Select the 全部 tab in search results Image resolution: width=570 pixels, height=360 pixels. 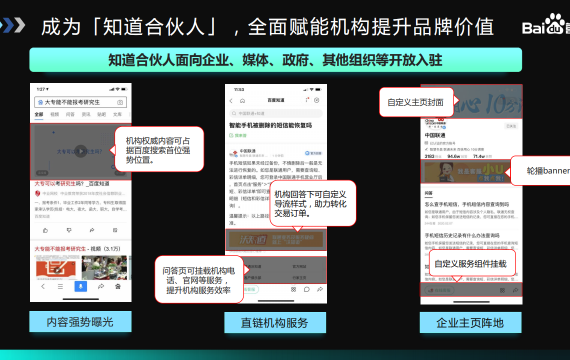39,114
